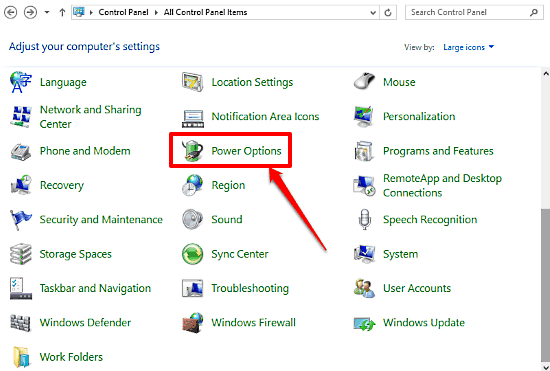The width and height of the screenshot is (550, 371).
Task: Go forward with the Forward arrow button
Action: [x=30, y=13]
